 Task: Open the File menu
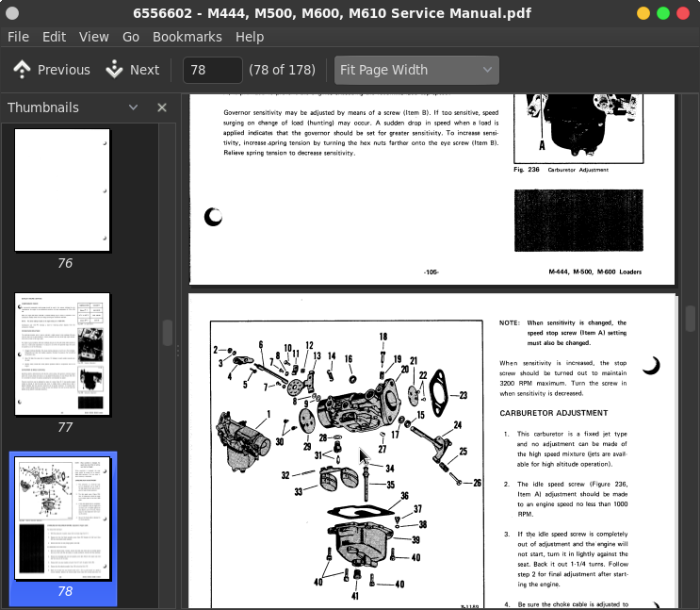(x=18, y=37)
